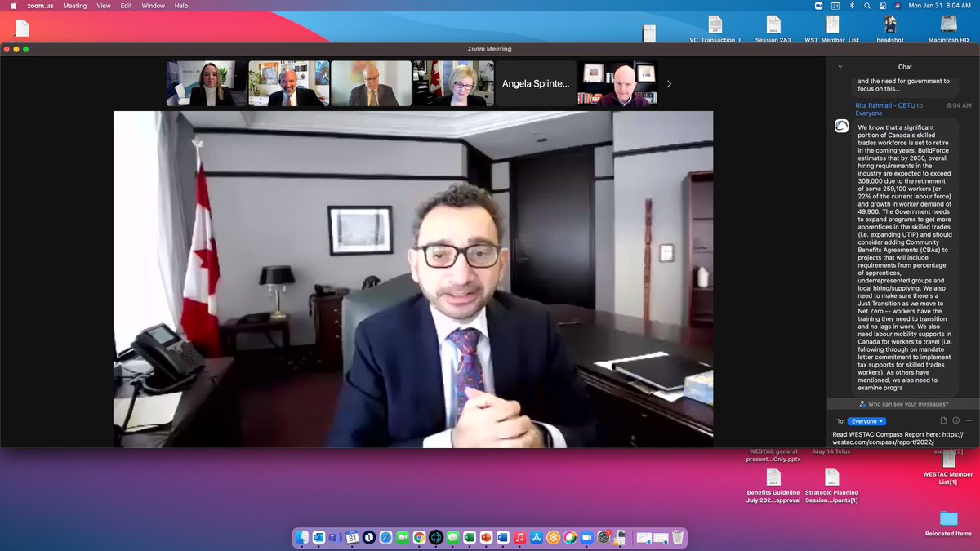Open the Meeting menu
The width and height of the screenshot is (980, 551).
(x=74, y=6)
